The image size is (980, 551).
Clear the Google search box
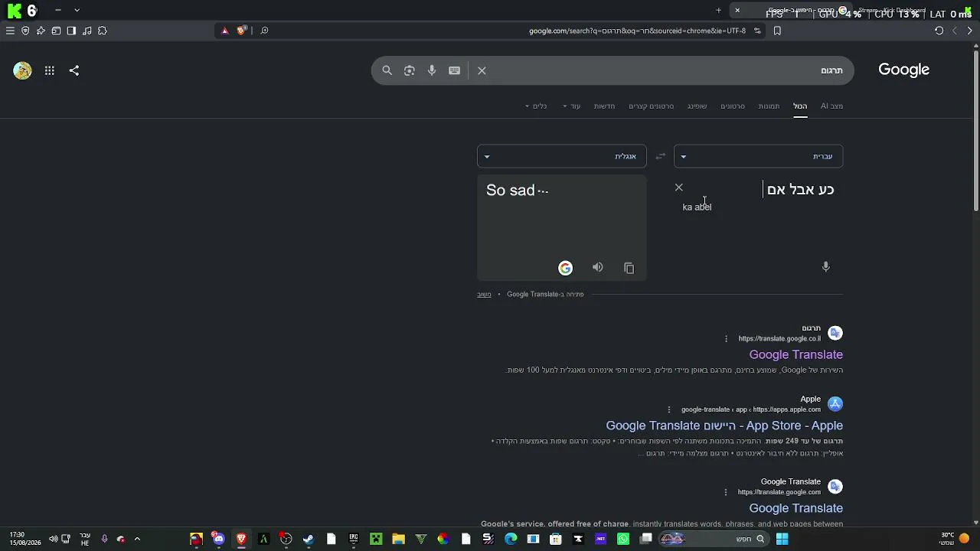point(482,70)
